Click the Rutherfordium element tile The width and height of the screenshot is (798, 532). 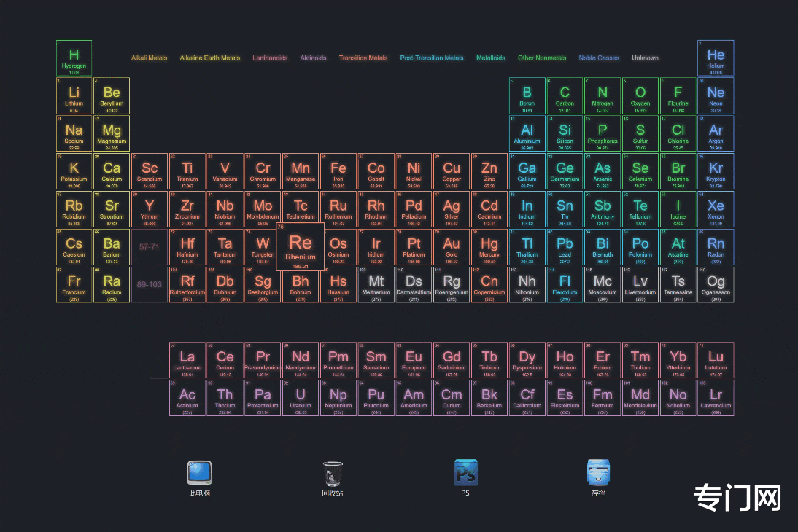[x=187, y=284]
